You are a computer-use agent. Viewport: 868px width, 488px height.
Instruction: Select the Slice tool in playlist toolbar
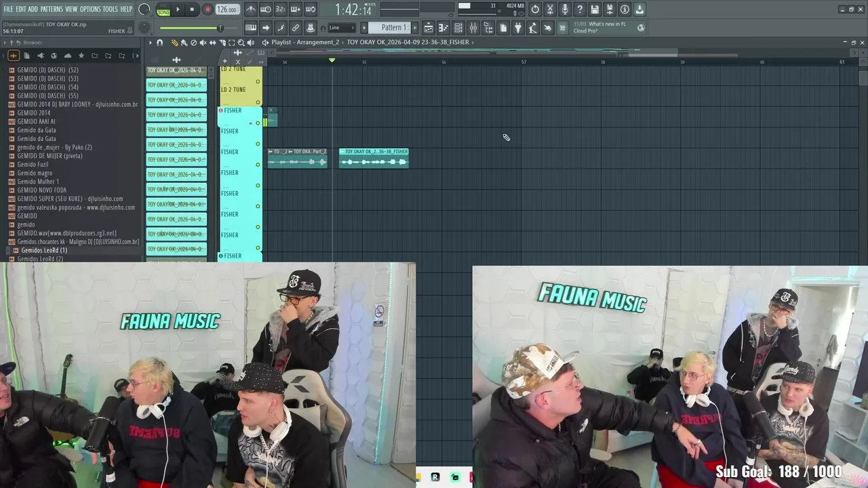(222, 43)
